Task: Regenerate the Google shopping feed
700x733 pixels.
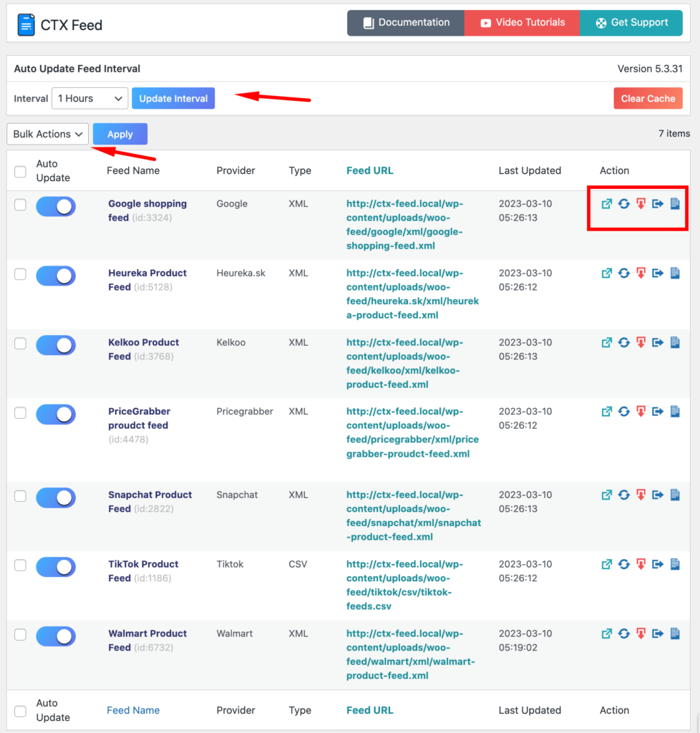Action: 624,204
